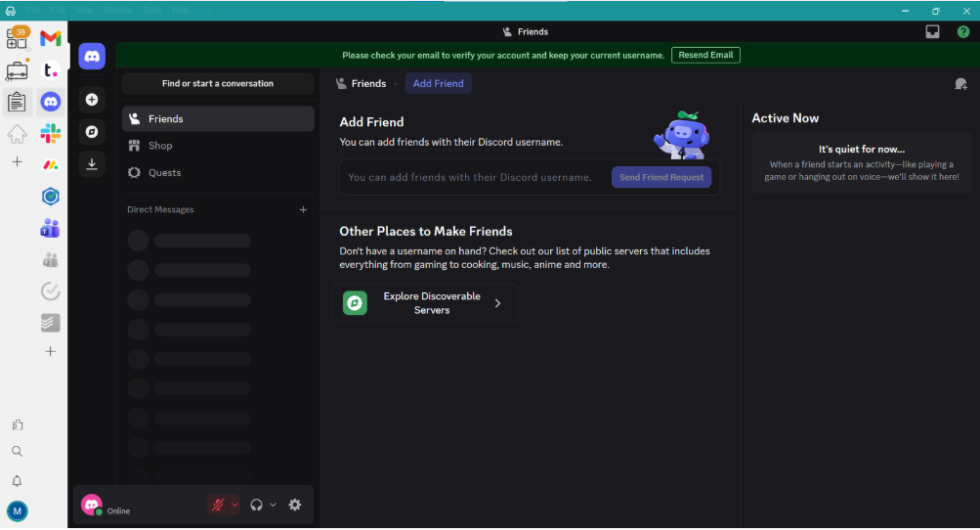Viewport: 980px width, 530px height.
Task: Select the clipboard notes workspace icon
Action: coord(17,102)
